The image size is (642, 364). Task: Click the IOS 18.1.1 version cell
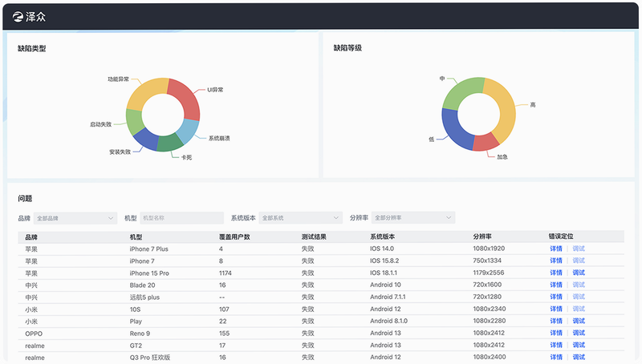[x=384, y=273]
